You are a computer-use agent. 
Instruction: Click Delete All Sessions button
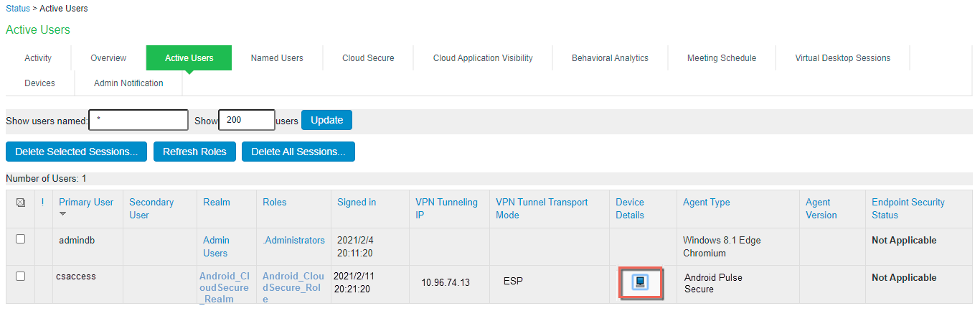point(298,152)
